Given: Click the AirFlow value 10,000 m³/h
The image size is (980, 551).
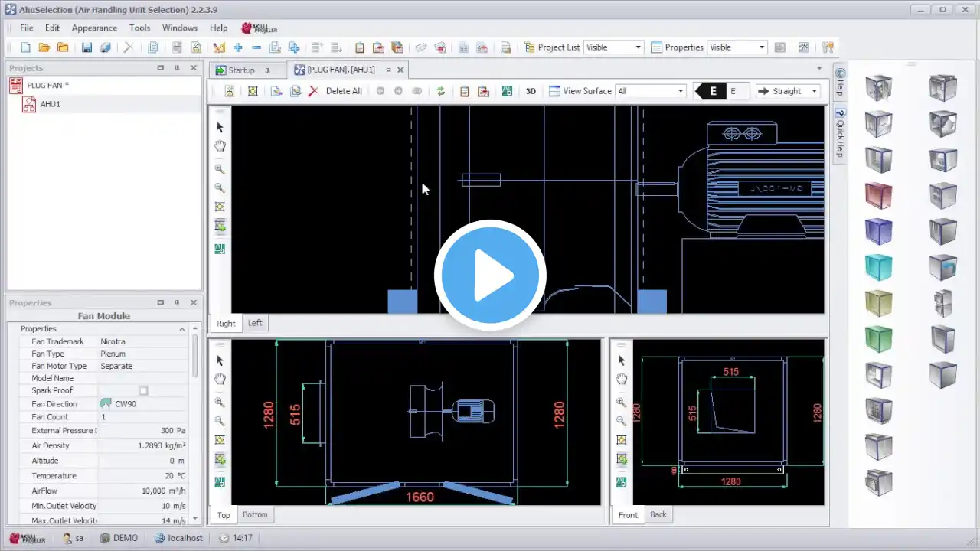Looking at the screenshot, I should click(x=143, y=491).
